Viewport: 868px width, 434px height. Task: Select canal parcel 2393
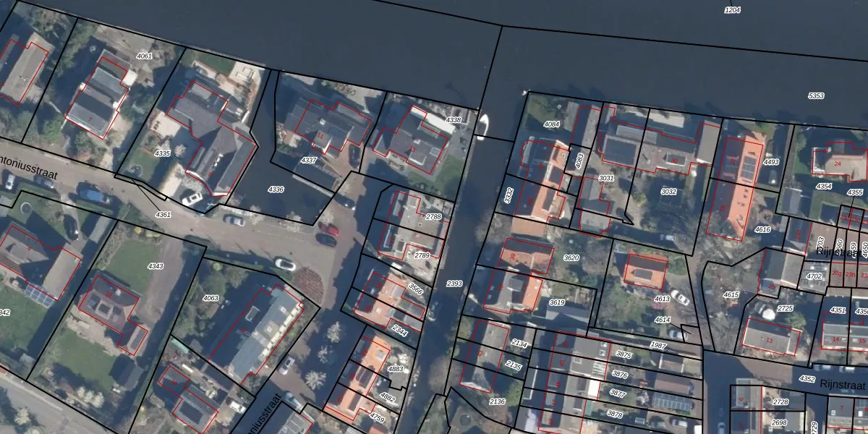point(454,284)
